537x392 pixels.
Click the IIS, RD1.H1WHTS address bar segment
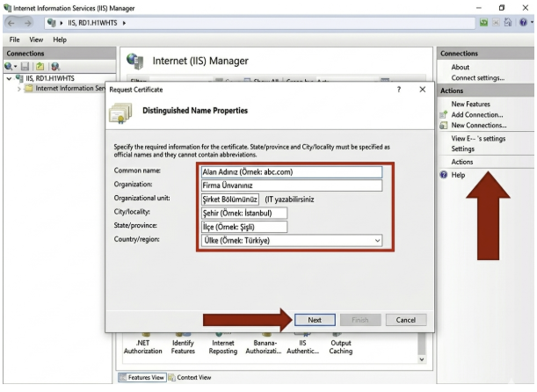92,23
